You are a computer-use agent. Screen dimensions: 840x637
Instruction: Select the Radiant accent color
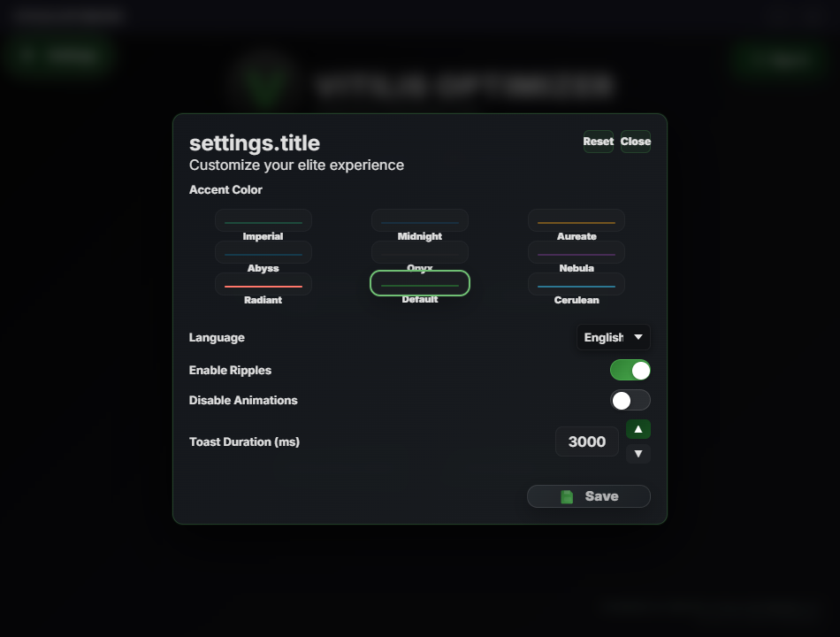point(263,285)
